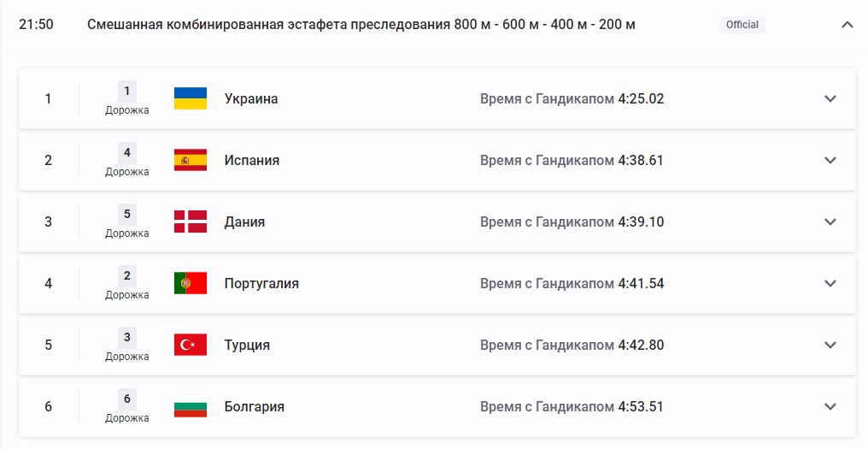Click the relay event title text
The image size is (868, 449).
coord(361,25)
